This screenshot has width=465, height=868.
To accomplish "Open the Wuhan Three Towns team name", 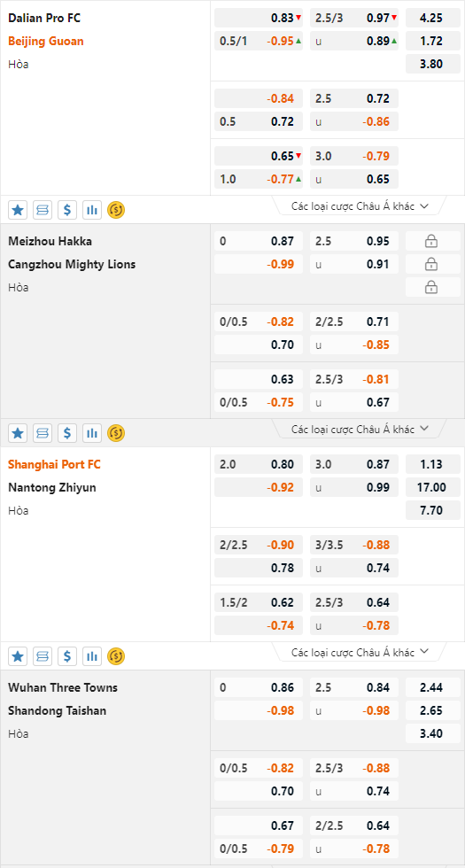I will click(x=63, y=687).
